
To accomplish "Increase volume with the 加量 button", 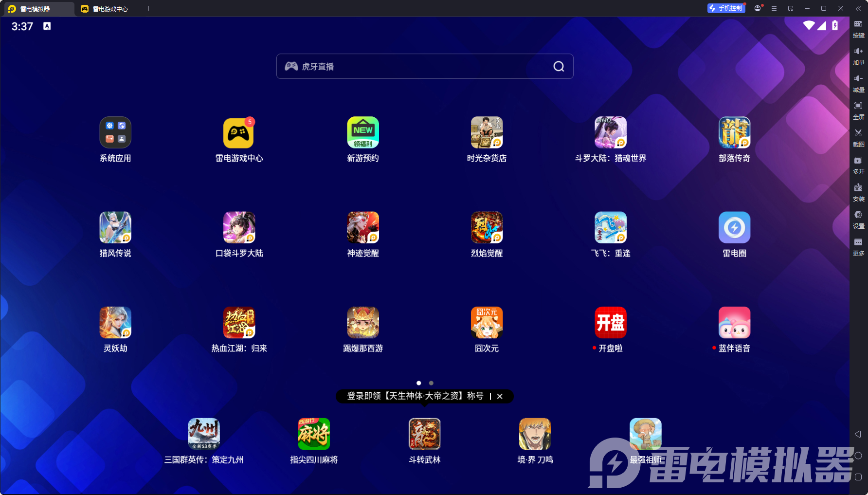I will pyautogui.click(x=858, y=56).
